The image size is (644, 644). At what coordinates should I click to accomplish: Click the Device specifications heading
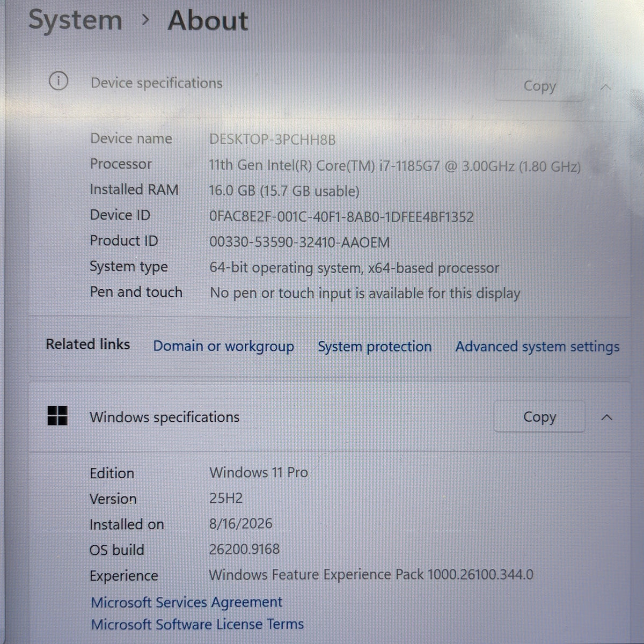coord(156,83)
